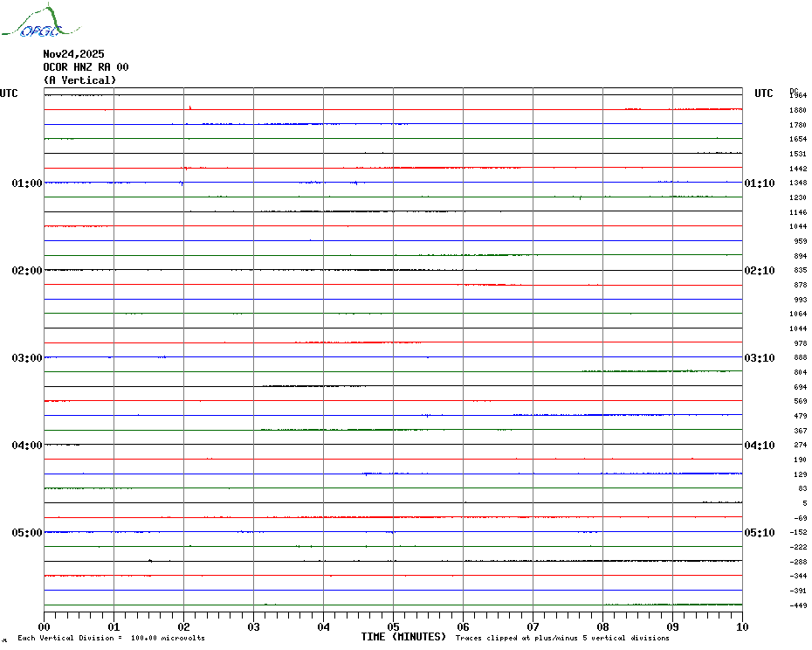Screen dimensions: 812x650
Task: Click the UTC header on the right
Action: 763,93
